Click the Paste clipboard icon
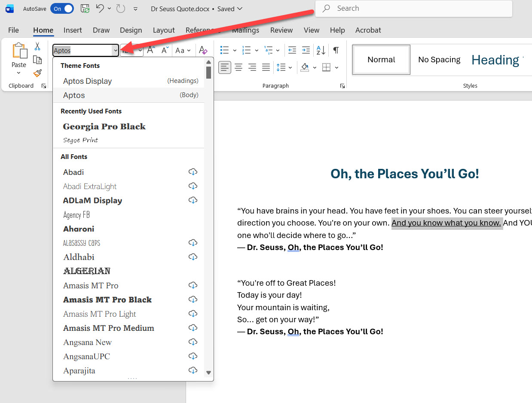The width and height of the screenshot is (532, 403). pyautogui.click(x=19, y=51)
